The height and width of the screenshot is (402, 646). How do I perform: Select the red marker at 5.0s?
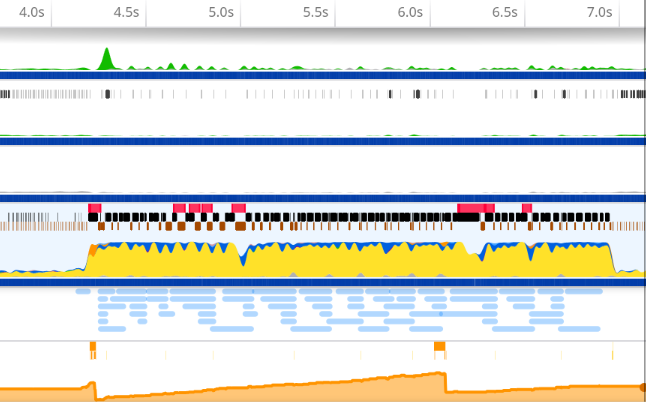(238, 208)
